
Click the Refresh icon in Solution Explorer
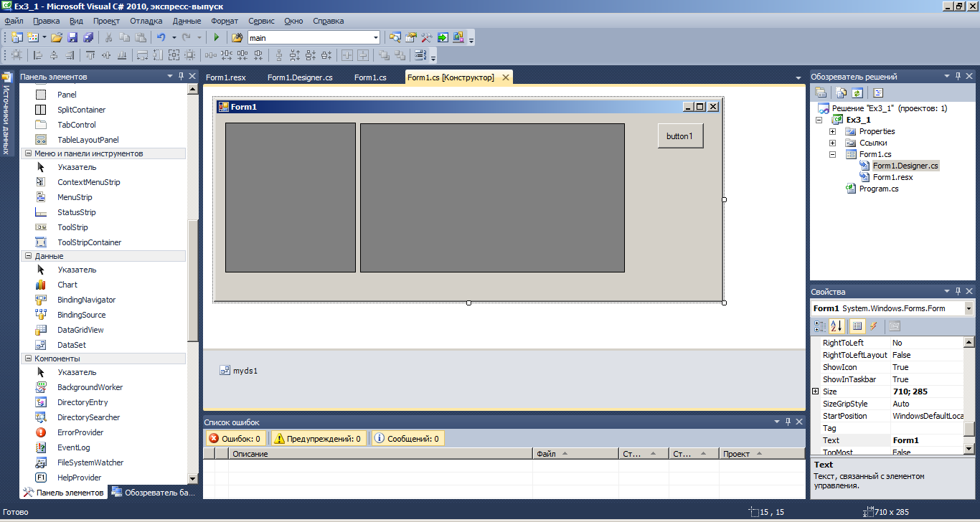point(857,92)
